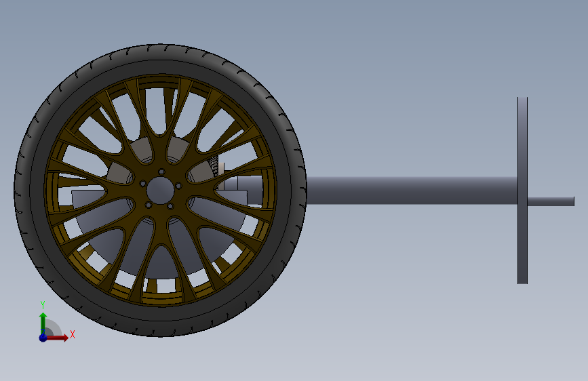588x381 pixels.
Task: Click the green Y axis arrow of triad
Action: pyautogui.click(x=43, y=323)
